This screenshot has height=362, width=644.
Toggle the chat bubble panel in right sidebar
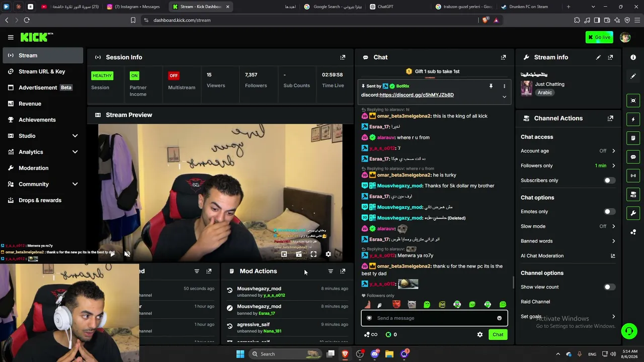633,157
